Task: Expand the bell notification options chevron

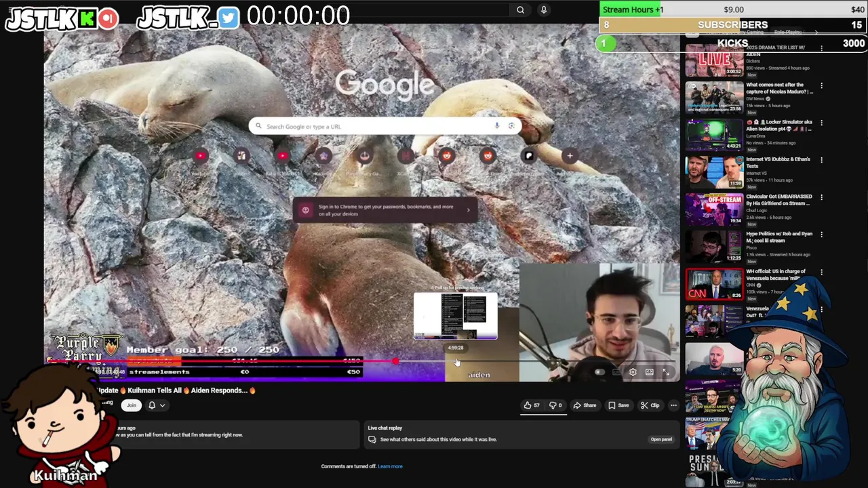Action: click(x=162, y=405)
